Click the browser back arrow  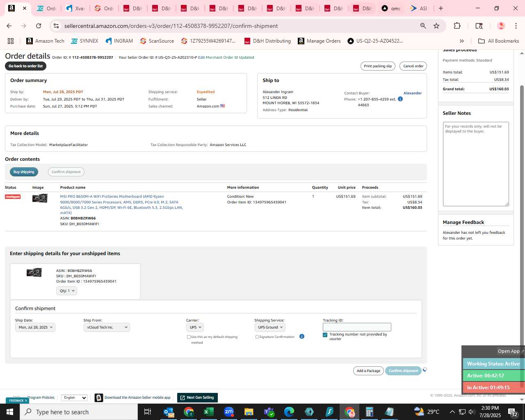click(9, 26)
